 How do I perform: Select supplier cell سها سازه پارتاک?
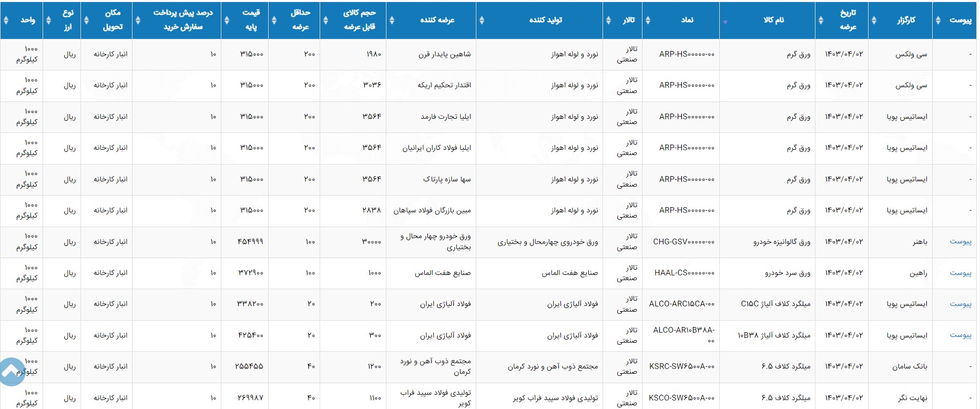pos(447,179)
